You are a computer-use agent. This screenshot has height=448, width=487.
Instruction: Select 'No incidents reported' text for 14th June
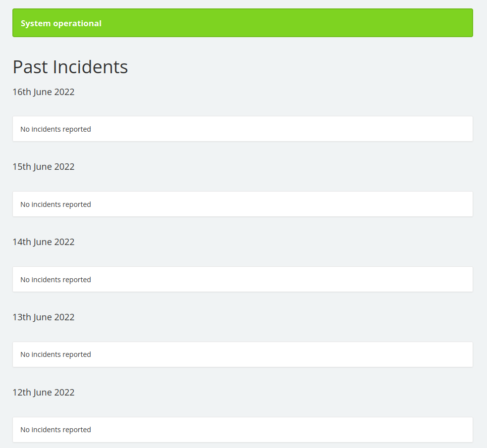click(55, 280)
